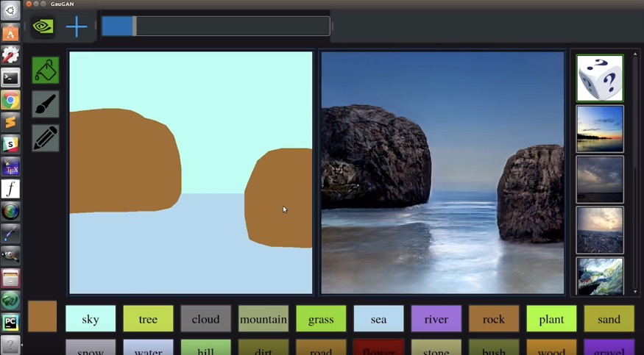Open the TeX editor dock icon
This screenshot has height=355, width=644.
pos(10,167)
